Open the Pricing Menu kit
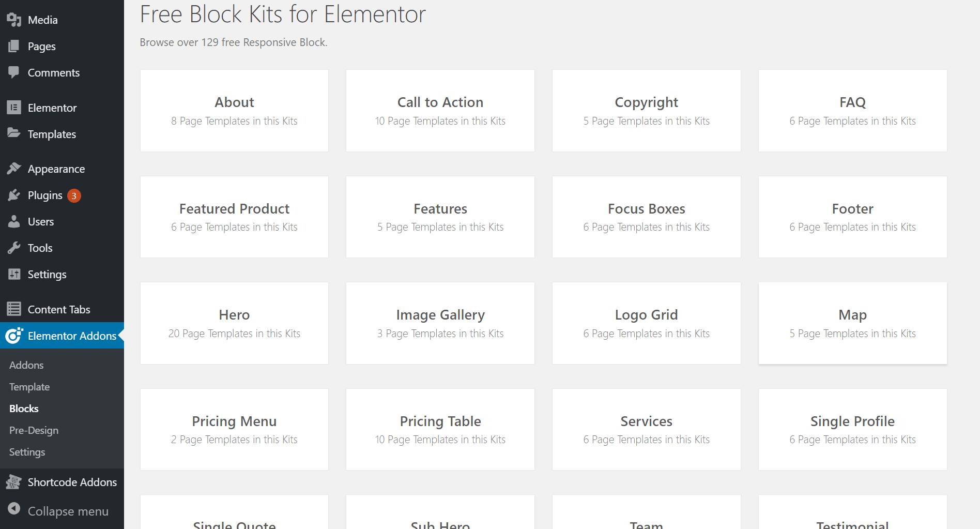980x529 pixels. click(234, 430)
